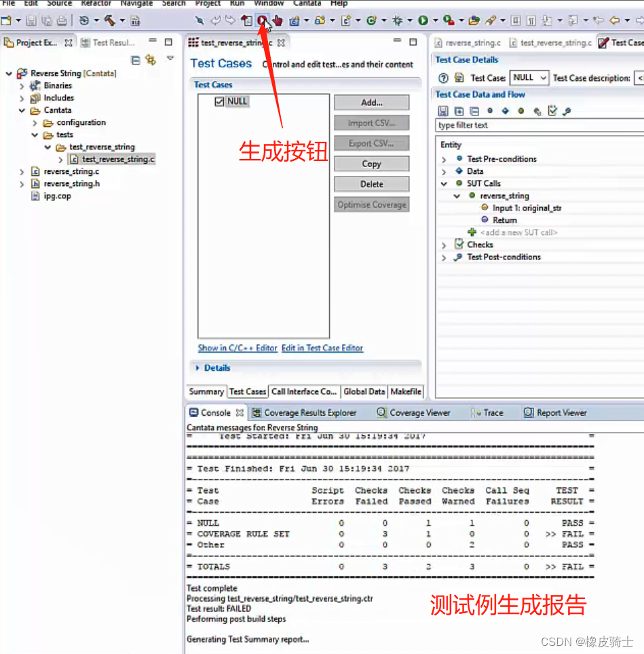The image size is (644, 654).
Task: Click the red hand icon in toolbar
Action: [278, 20]
